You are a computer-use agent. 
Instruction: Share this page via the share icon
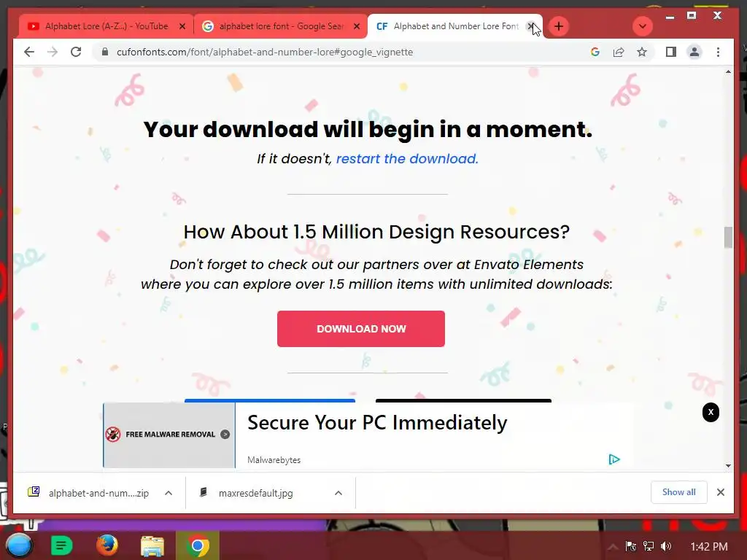619,52
